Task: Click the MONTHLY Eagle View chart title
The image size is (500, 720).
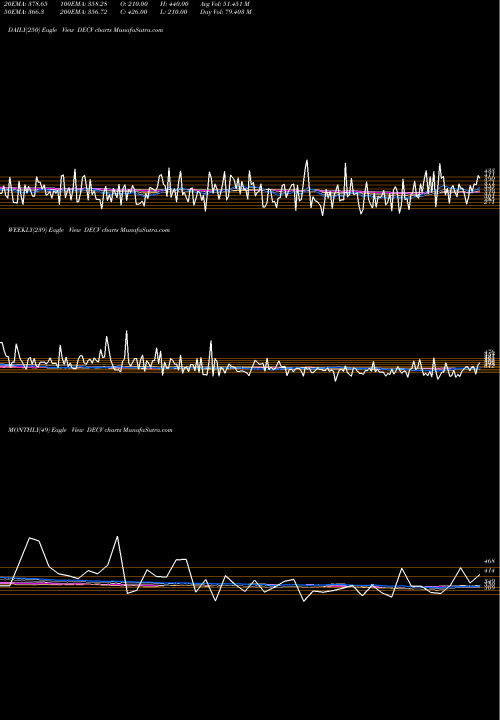Action: tap(90, 430)
